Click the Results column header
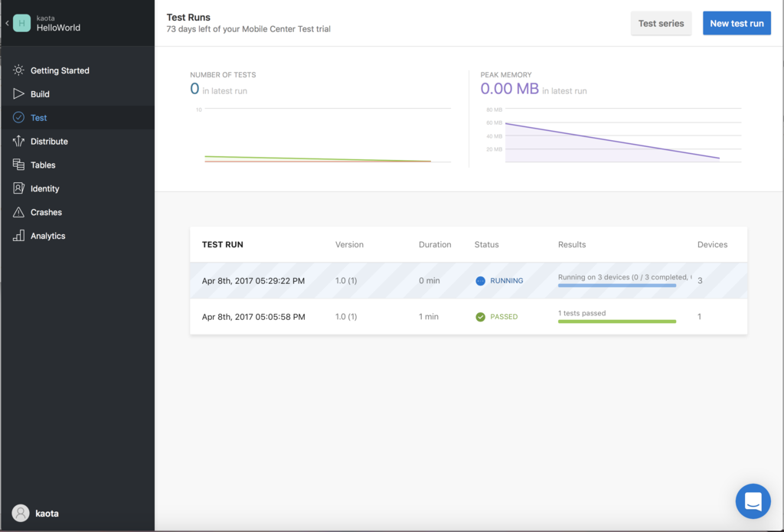The image size is (784, 532). pyautogui.click(x=571, y=244)
